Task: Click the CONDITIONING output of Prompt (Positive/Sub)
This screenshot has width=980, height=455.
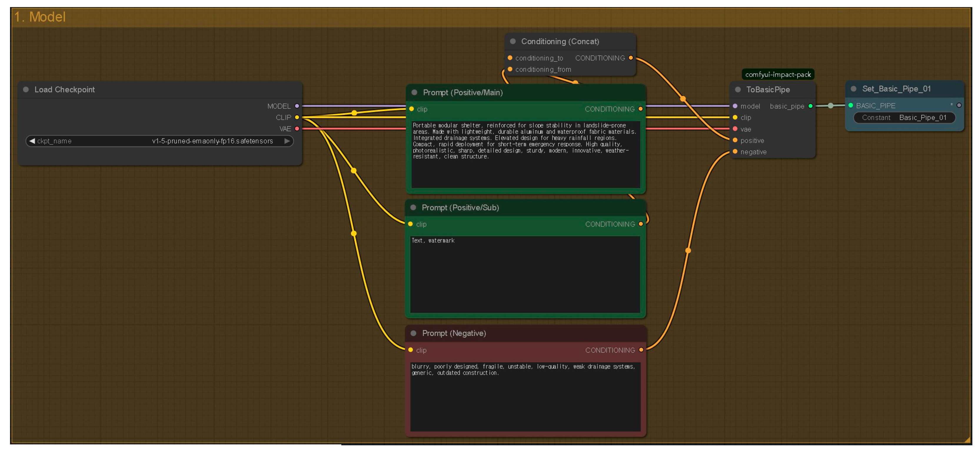Action: coord(641,224)
